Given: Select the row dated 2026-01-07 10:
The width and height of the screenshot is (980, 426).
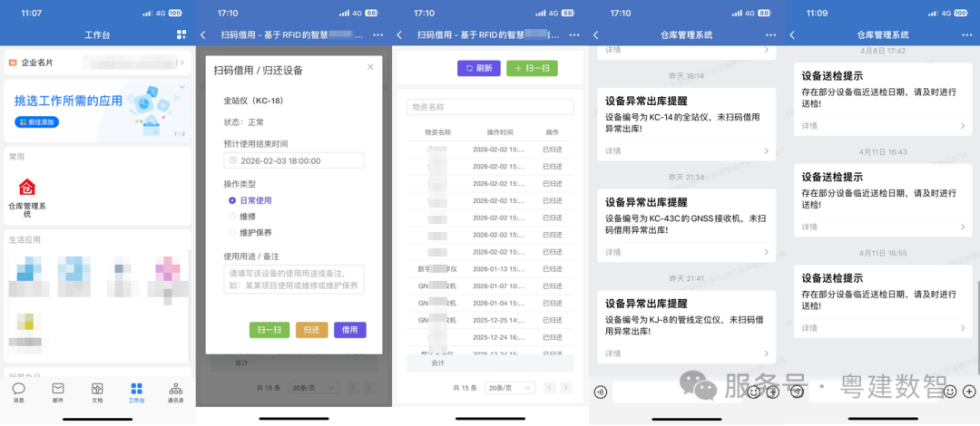Looking at the screenshot, I should click(x=490, y=286).
